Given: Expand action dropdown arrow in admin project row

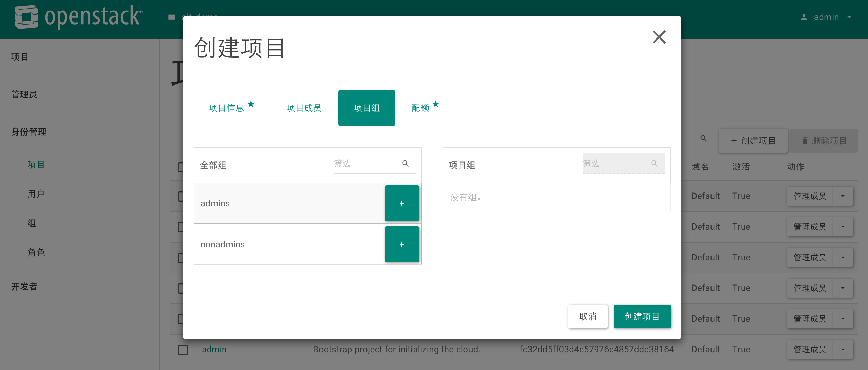Looking at the screenshot, I should [843, 349].
